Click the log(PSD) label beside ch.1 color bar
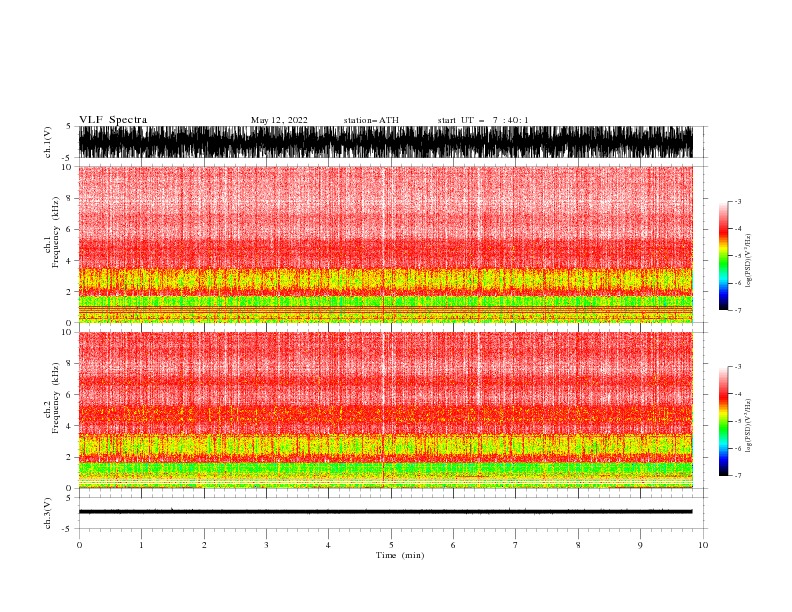This screenshot has width=792, height=612. 748,261
